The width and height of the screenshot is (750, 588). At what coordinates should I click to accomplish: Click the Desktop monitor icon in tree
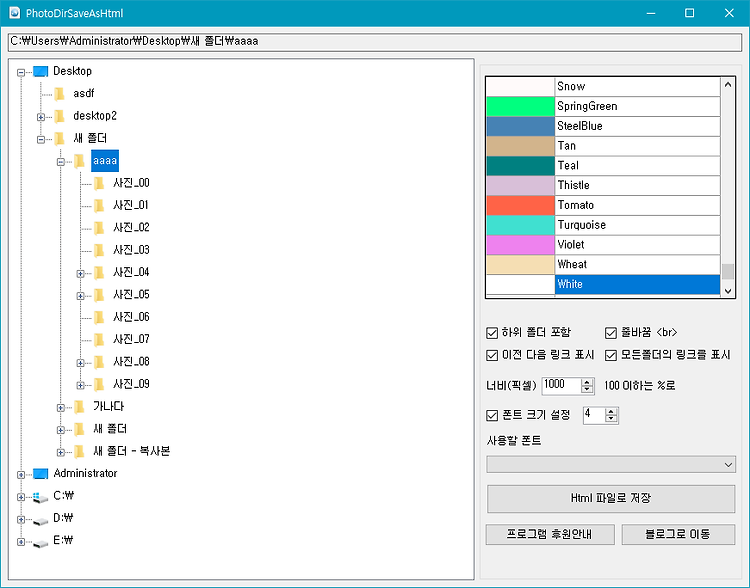tap(41, 72)
